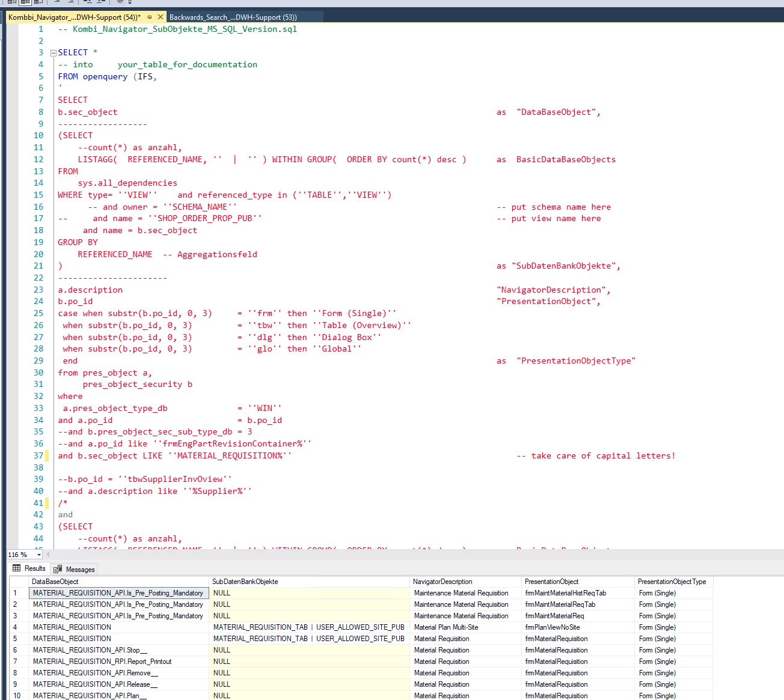Viewport: 784px width, 700px height.
Task: Select results row header 4
Action: (19, 627)
